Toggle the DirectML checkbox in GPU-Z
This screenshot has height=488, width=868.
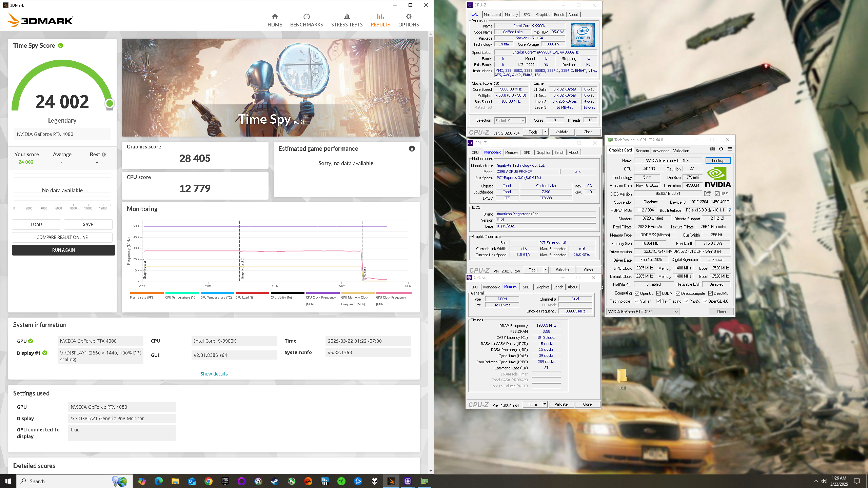[x=710, y=293]
